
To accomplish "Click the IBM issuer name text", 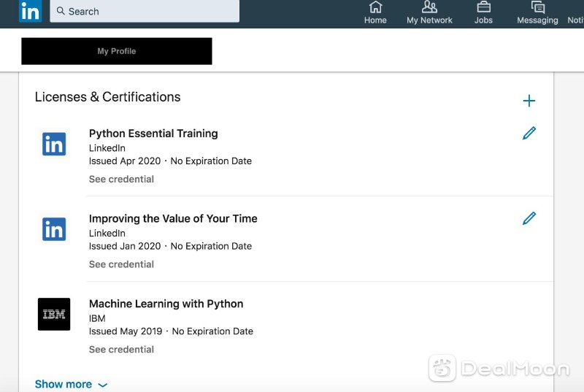I will (x=97, y=318).
